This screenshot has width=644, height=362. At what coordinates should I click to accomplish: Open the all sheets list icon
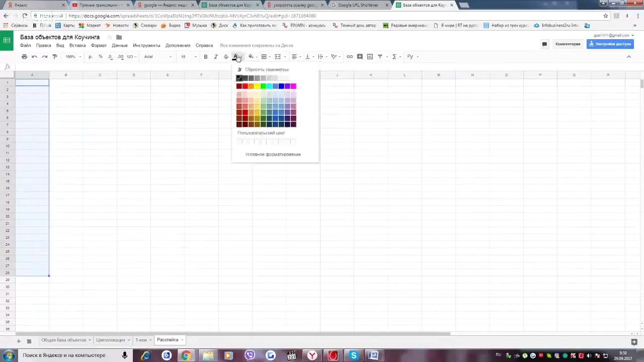click(29, 341)
